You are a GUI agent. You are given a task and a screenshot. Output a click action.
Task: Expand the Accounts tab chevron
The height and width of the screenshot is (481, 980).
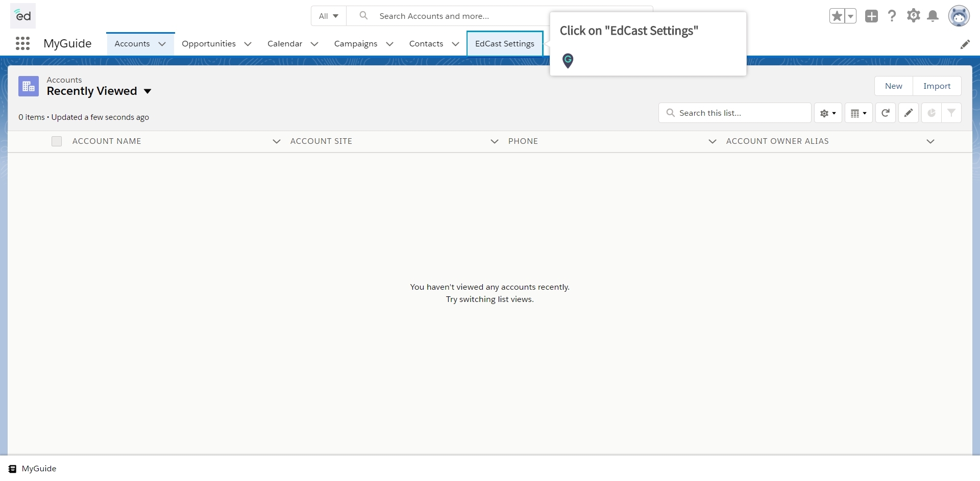point(162,44)
